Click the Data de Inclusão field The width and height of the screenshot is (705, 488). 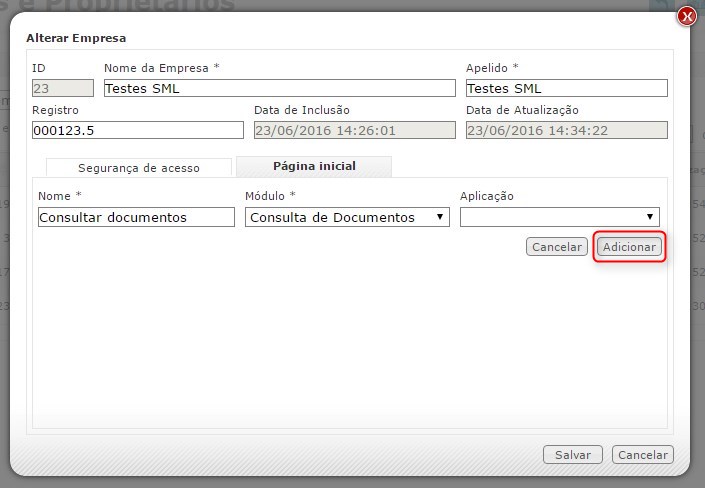click(x=355, y=130)
